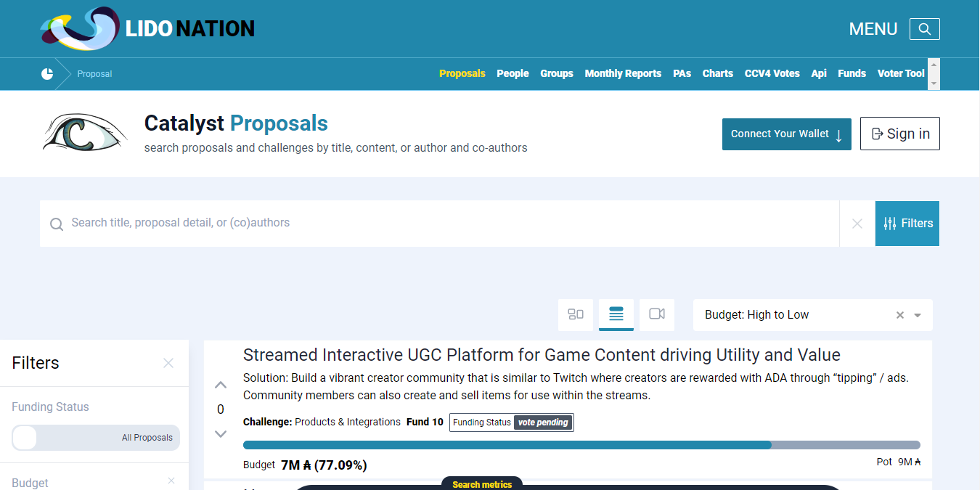Image resolution: width=980 pixels, height=490 pixels.
Task: Open the Funds nav item
Action: pos(852,73)
